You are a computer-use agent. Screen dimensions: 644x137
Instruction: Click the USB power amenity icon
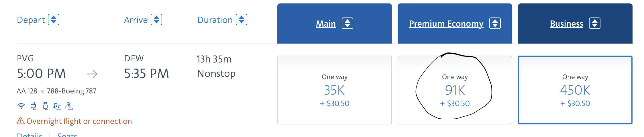pyautogui.click(x=45, y=106)
